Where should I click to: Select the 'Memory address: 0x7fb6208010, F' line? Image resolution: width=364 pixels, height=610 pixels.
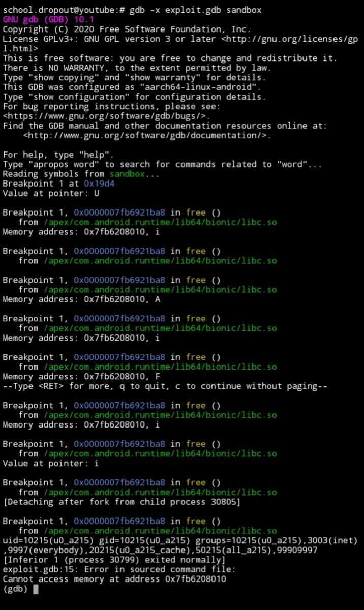[81, 377]
